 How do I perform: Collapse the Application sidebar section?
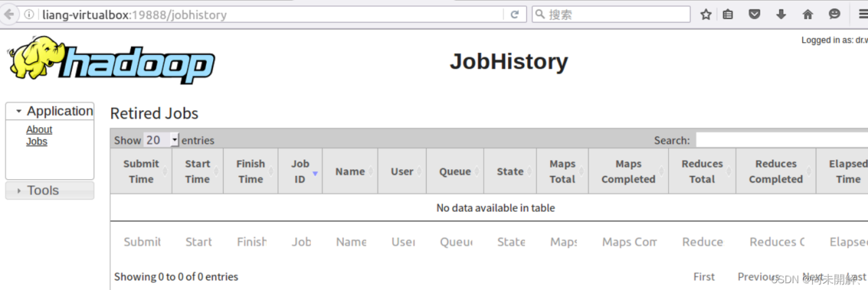(x=50, y=111)
